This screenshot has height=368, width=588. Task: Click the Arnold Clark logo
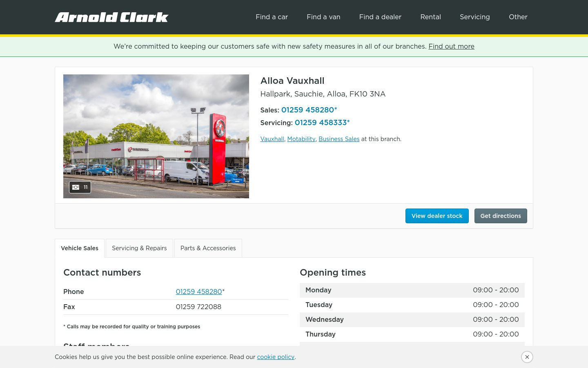coord(111,17)
